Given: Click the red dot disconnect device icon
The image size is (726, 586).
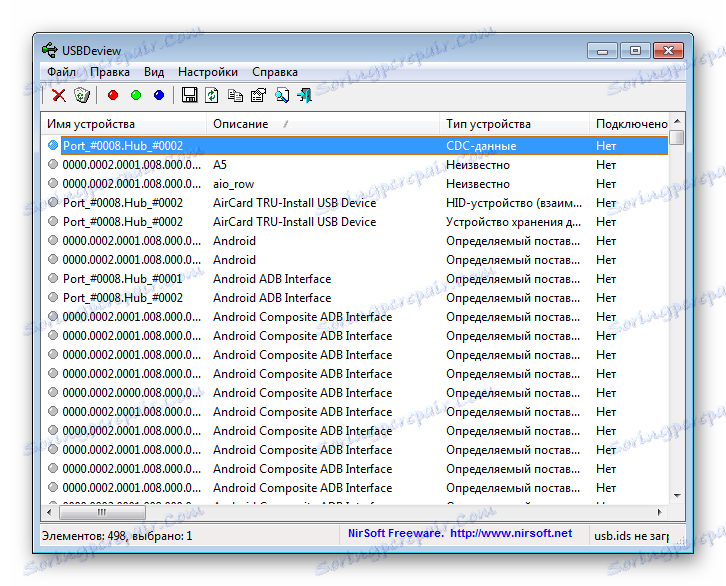Looking at the screenshot, I should (113, 95).
